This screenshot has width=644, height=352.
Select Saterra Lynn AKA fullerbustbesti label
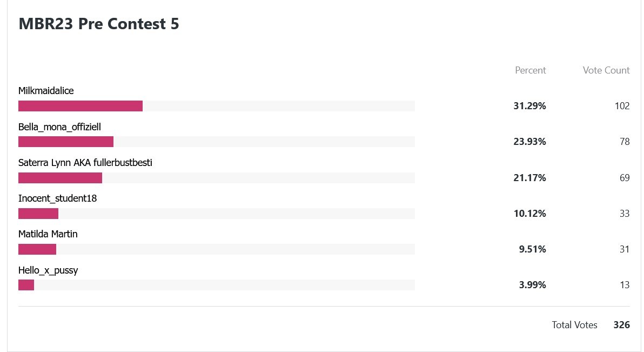coord(85,163)
